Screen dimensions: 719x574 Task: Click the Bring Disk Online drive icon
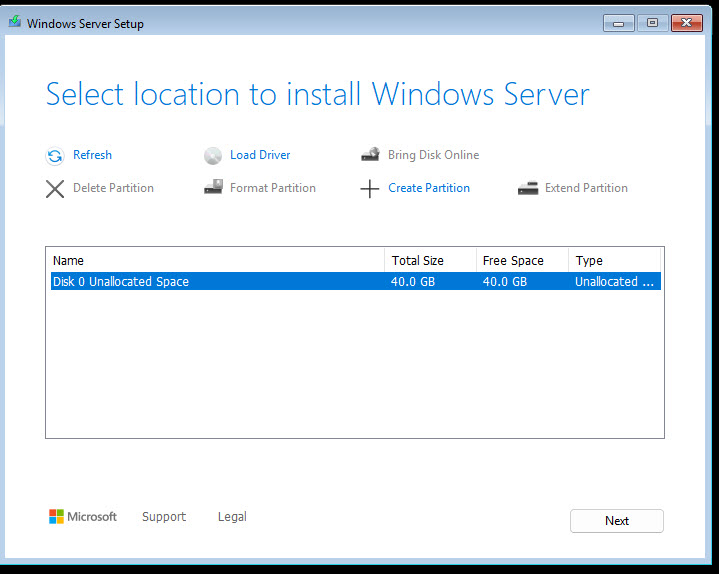371,155
